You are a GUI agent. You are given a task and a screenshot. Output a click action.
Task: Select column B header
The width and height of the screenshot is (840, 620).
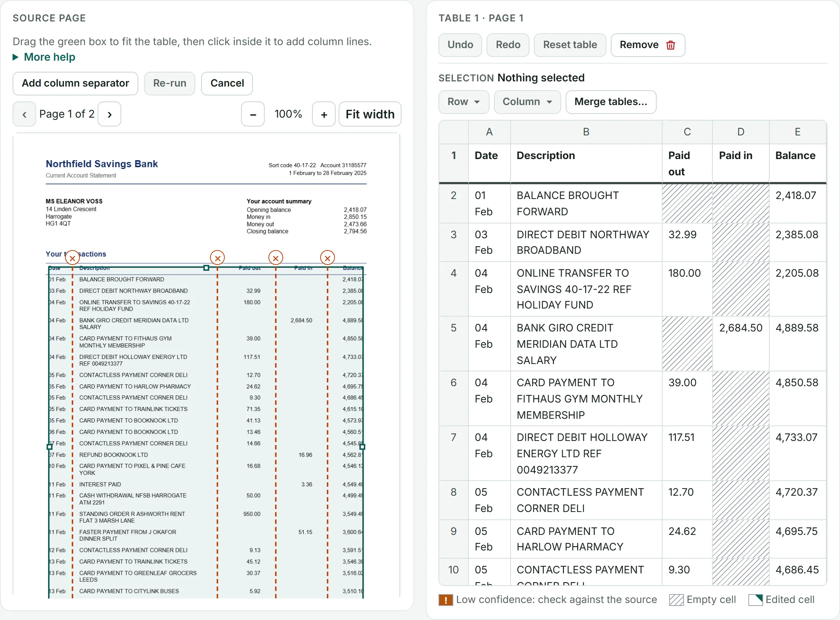pyautogui.click(x=586, y=132)
